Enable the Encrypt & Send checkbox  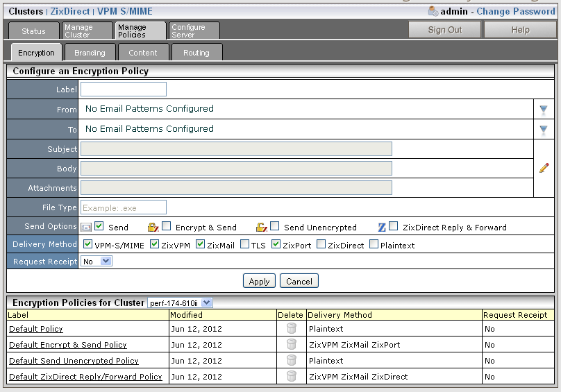[167, 226]
